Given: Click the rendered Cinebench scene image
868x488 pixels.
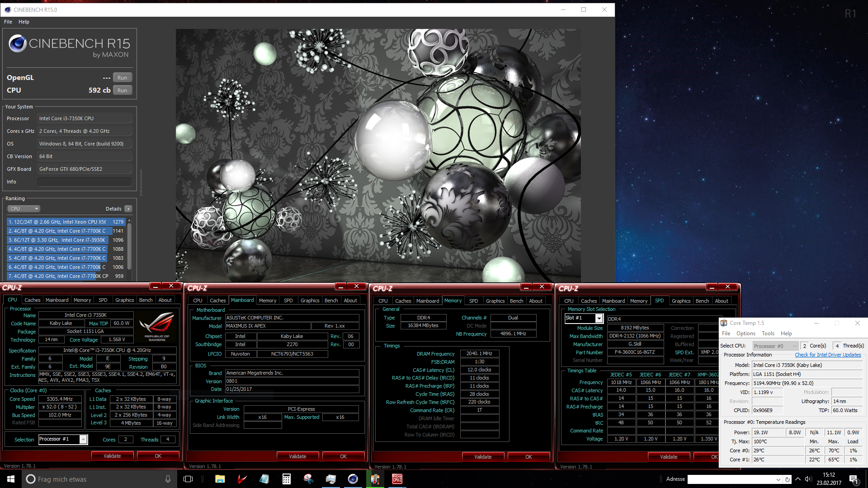Looking at the screenshot, I should (x=378, y=155).
